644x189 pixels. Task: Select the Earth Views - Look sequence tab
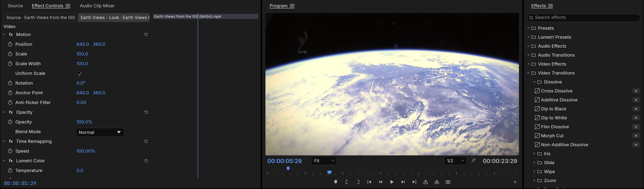pyautogui.click(x=114, y=17)
